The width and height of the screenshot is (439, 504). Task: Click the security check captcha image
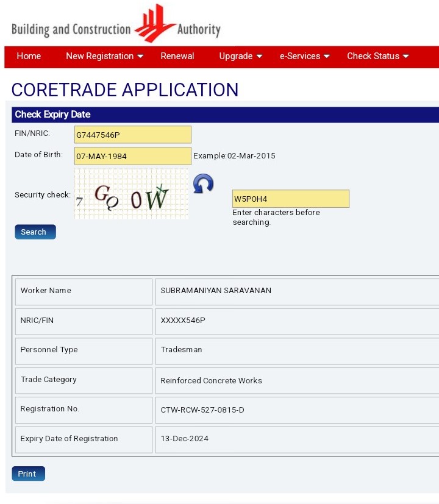click(131, 194)
